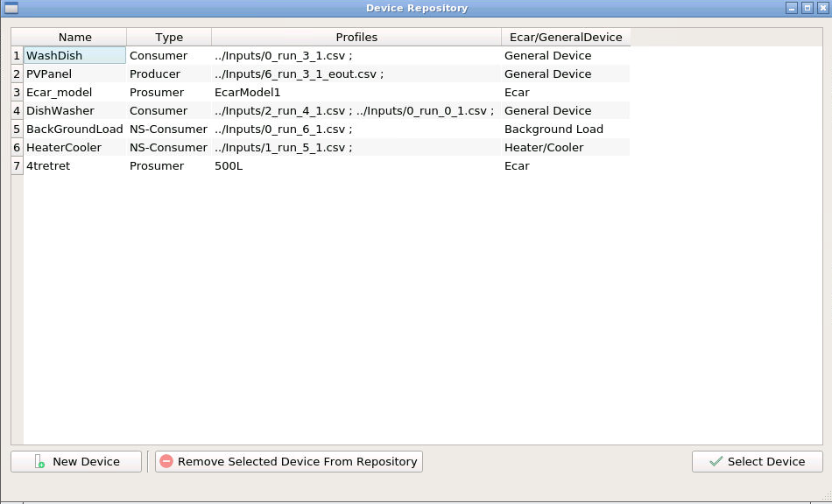Select the 500L profile cell
The height and width of the screenshot is (504, 832).
tap(356, 165)
